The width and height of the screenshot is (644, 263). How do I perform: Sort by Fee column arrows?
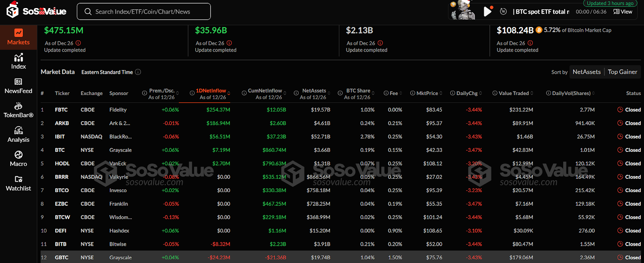pos(401,93)
